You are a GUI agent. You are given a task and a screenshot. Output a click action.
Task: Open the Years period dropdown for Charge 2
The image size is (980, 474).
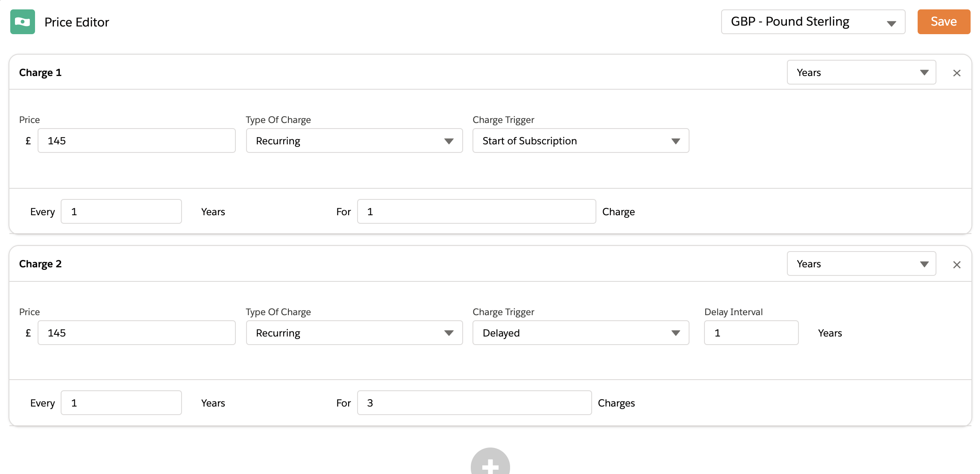[861, 264]
